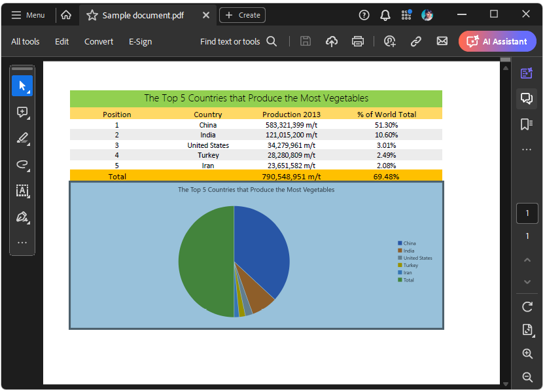
Task: Select the Draw freehand tool
Action: [22, 164]
